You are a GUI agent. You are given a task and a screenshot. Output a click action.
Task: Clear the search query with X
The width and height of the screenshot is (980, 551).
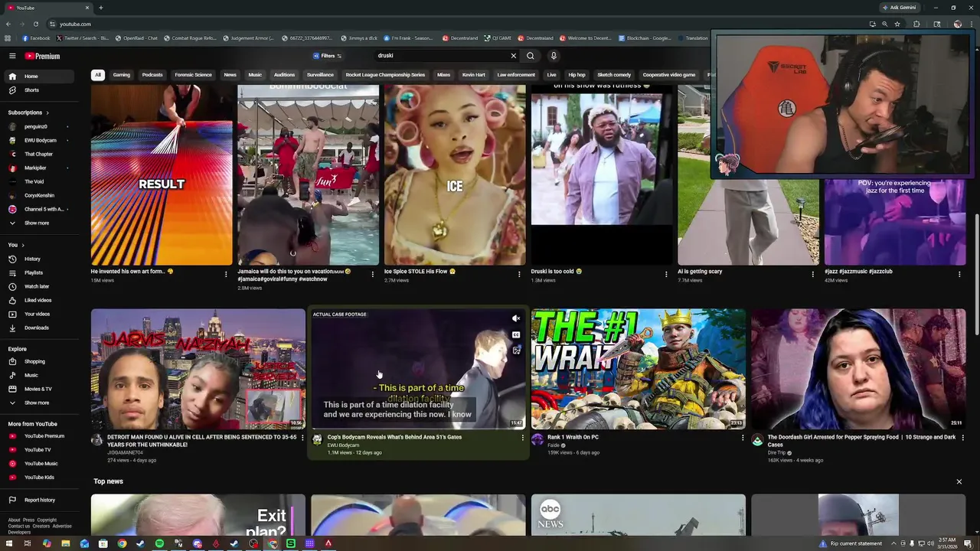point(514,56)
